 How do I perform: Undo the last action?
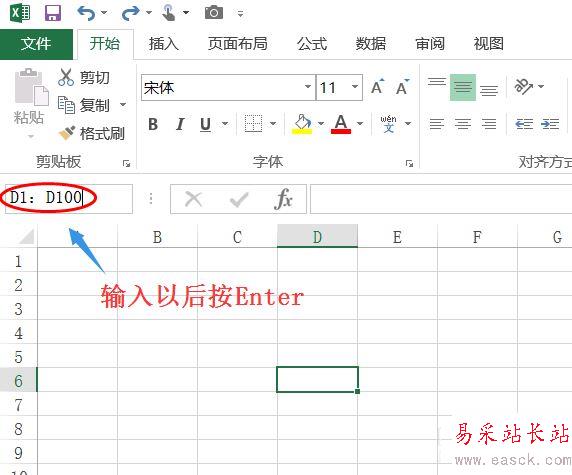click(x=86, y=13)
